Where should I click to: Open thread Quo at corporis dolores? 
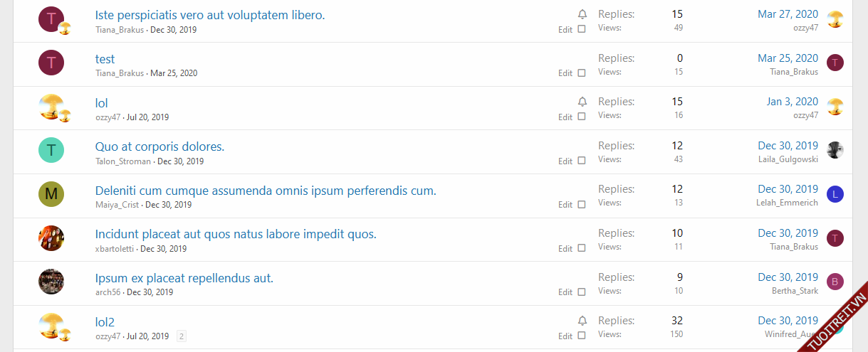pyautogui.click(x=160, y=147)
